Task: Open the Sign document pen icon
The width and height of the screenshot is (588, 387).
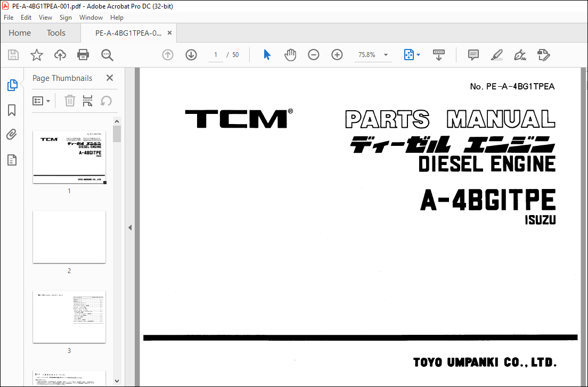Action: pyautogui.click(x=520, y=55)
